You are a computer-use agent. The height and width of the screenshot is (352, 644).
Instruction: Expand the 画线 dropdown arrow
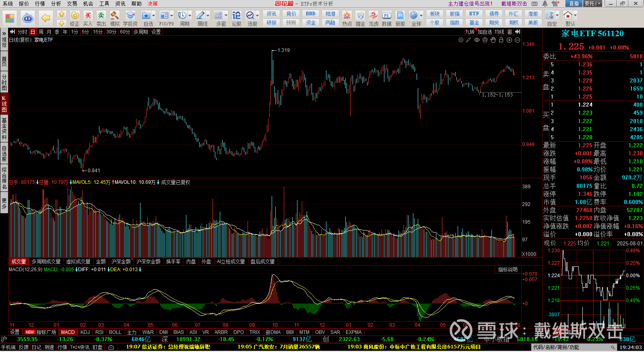tap(208, 16)
